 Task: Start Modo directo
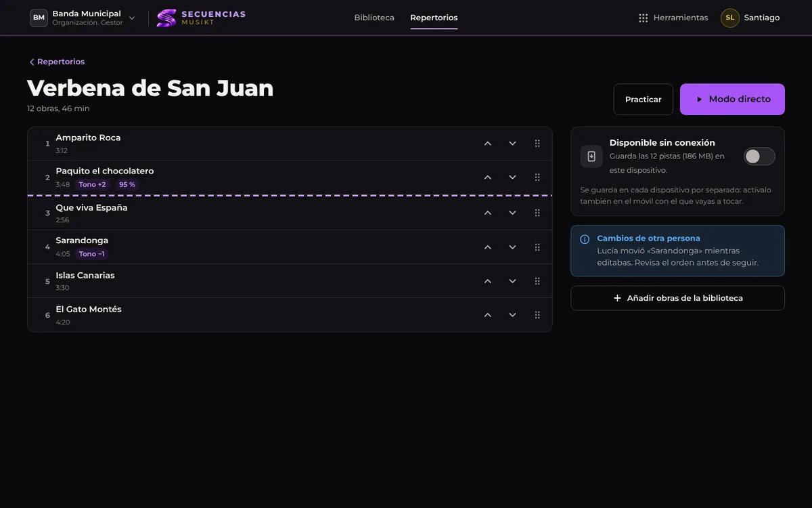(732, 100)
